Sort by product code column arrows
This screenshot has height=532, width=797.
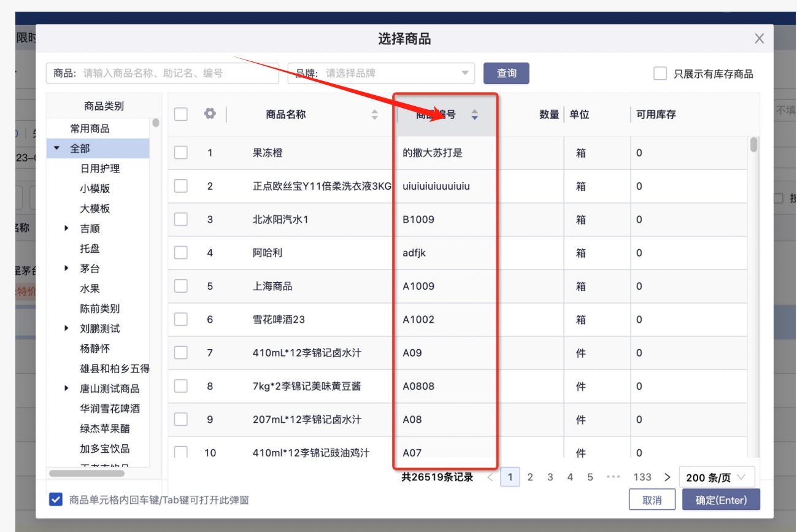(x=474, y=115)
